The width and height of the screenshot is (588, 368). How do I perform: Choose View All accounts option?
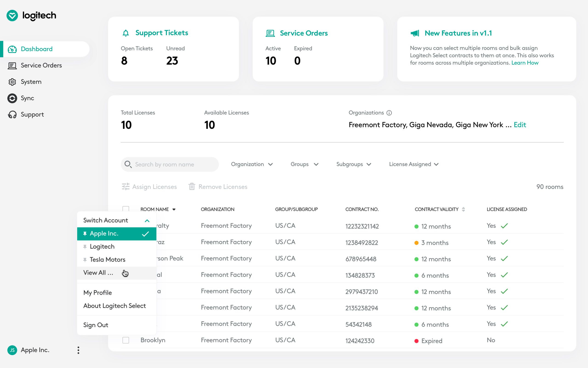117,273
